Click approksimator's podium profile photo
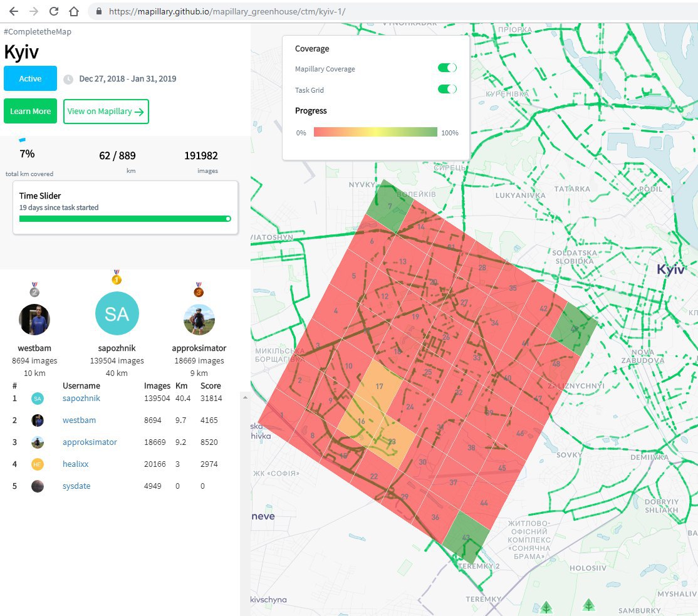 click(199, 319)
